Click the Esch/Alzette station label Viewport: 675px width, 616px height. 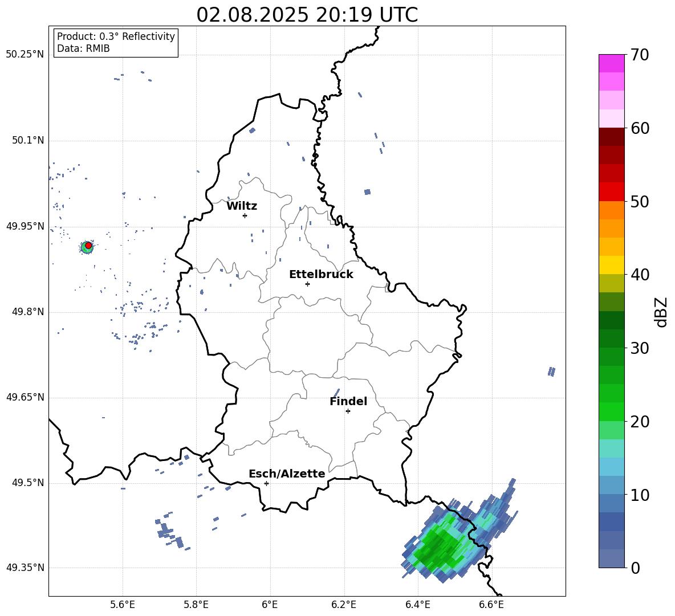[287, 474]
